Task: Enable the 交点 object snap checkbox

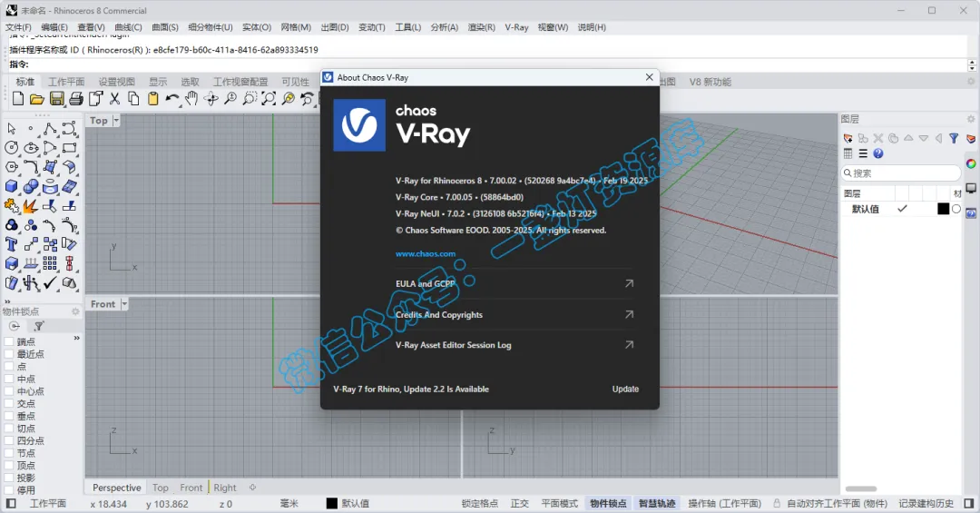Action: [9, 403]
